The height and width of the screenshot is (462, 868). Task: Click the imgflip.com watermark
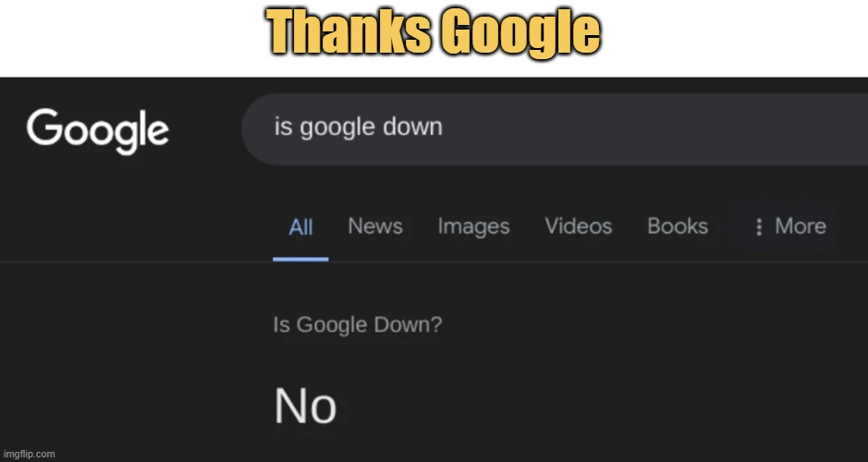pyautogui.click(x=29, y=455)
